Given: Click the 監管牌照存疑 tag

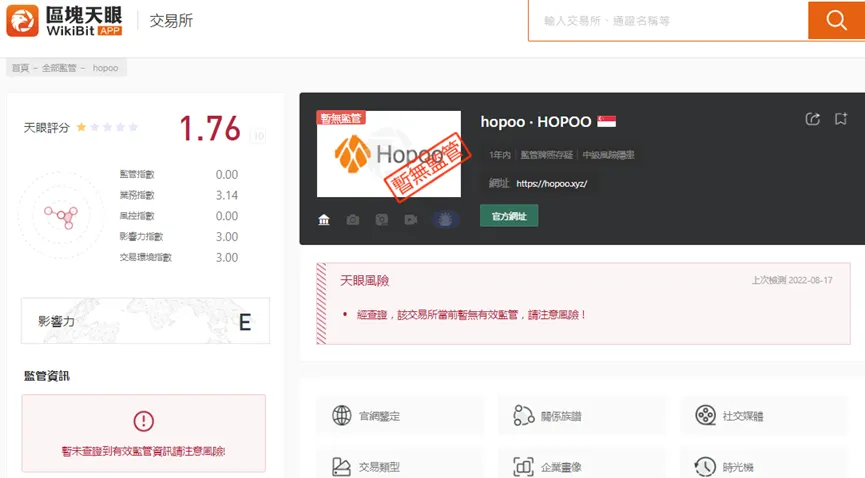Looking at the screenshot, I should point(547,155).
